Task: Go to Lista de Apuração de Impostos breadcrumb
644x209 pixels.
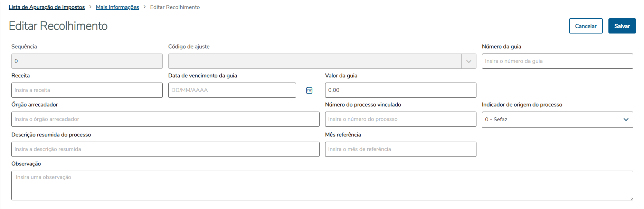Action: [x=47, y=7]
